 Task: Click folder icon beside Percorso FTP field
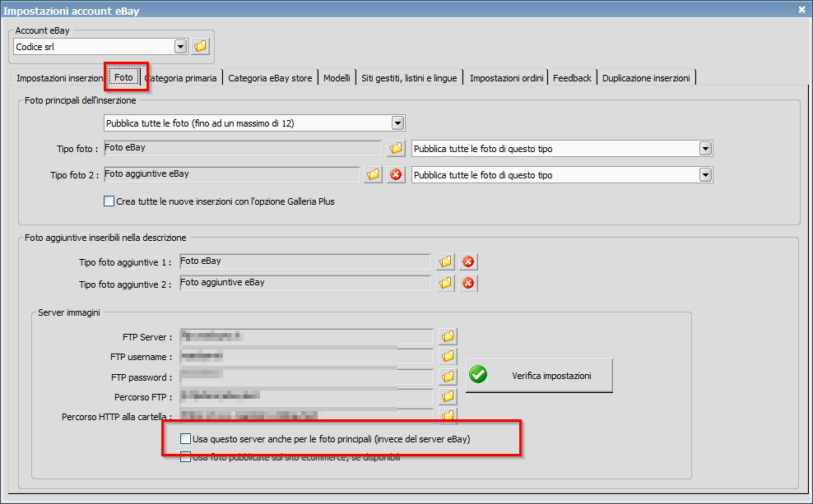[x=448, y=397]
